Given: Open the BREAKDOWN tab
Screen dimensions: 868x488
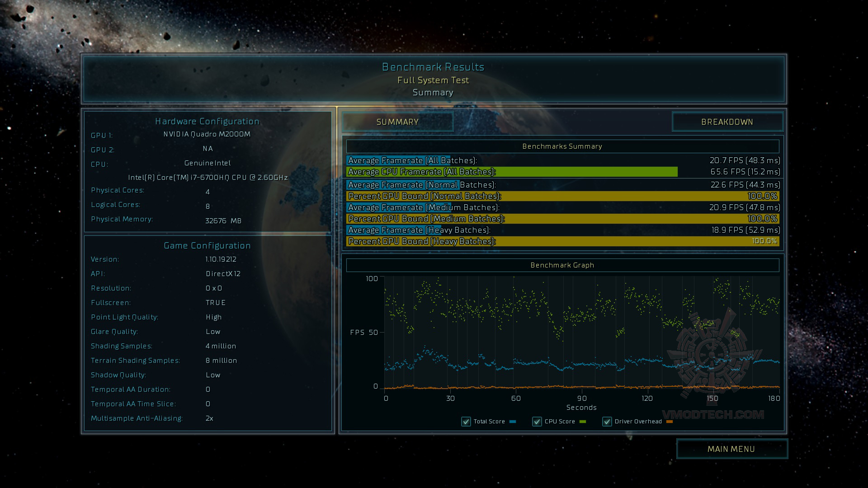Looking at the screenshot, I should tap(727, 122).
